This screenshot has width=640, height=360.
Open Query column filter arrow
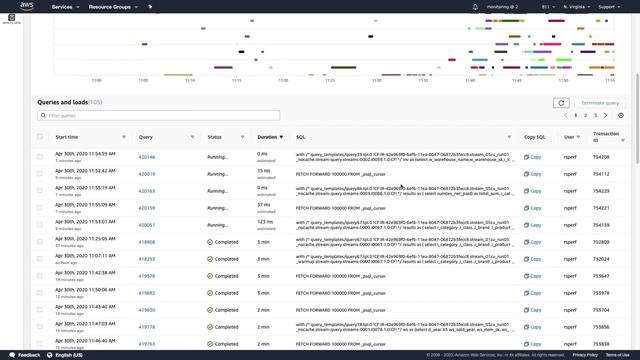coord(193,137)
